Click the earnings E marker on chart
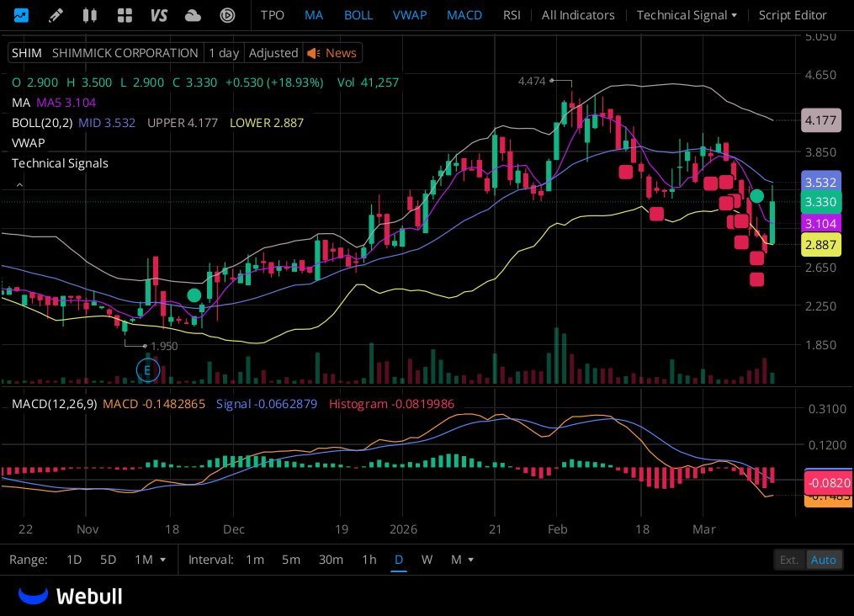Viewport: 854px width, 616px height. coord(147,371)
